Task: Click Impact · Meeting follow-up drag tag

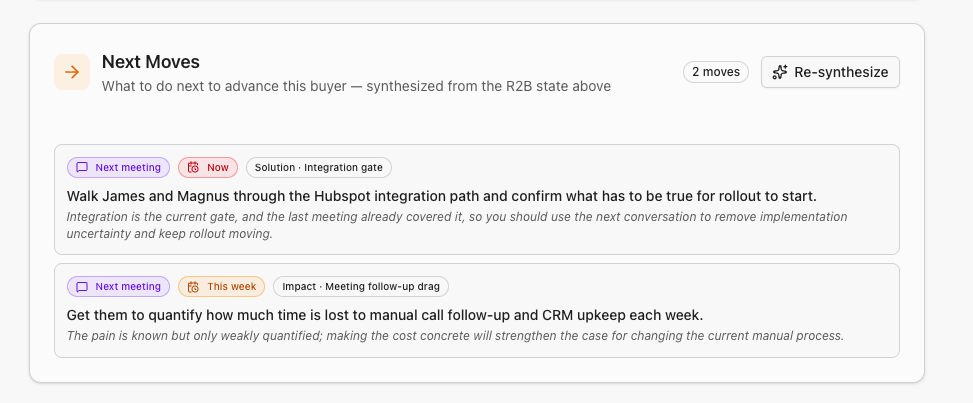Action: (361, 287)
